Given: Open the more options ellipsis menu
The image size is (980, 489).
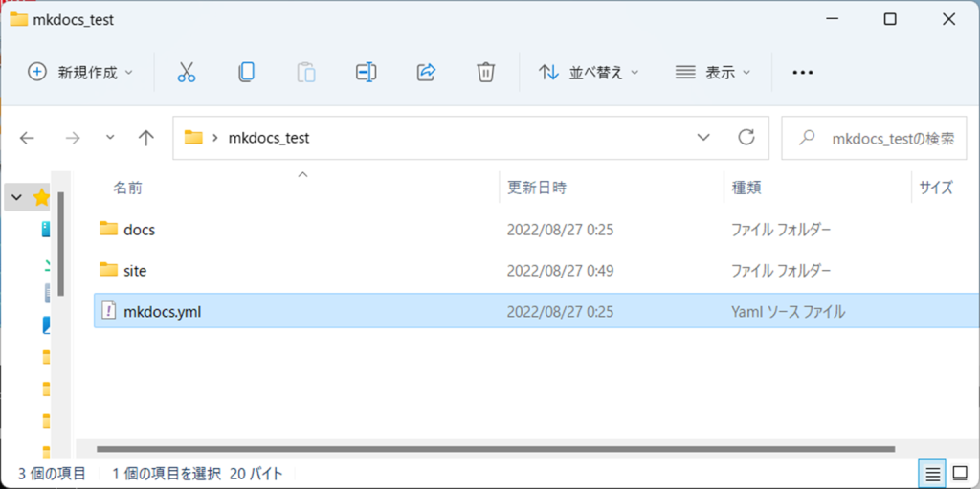Looking at the screenshot, I should coord(803,72).
